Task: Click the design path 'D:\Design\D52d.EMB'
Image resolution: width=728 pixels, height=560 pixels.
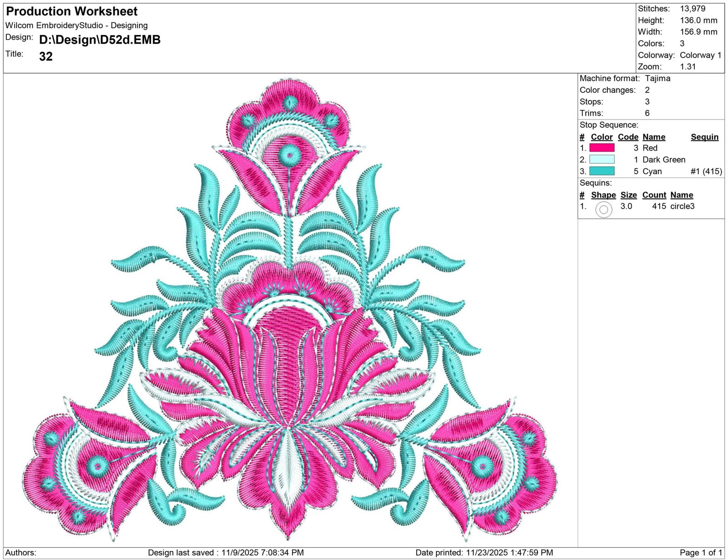Action: coord(100,40)
